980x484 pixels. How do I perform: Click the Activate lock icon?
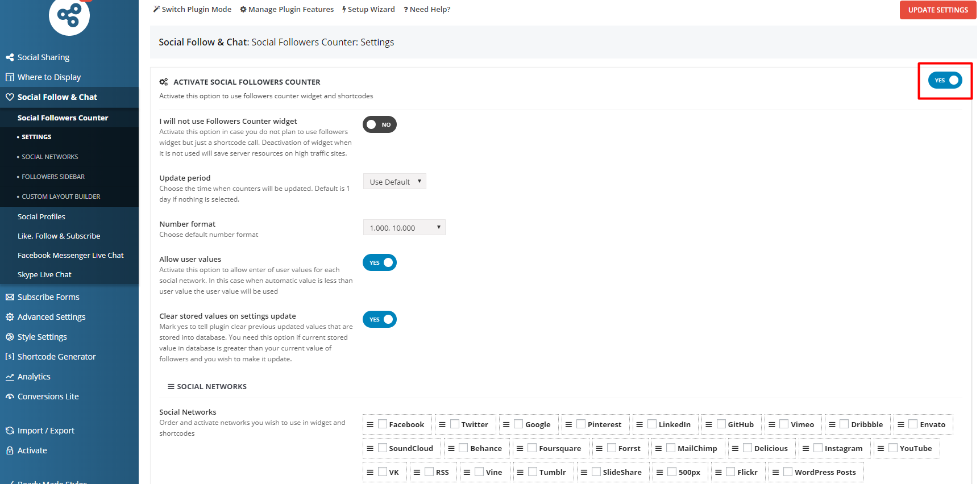tap(10, 450)
